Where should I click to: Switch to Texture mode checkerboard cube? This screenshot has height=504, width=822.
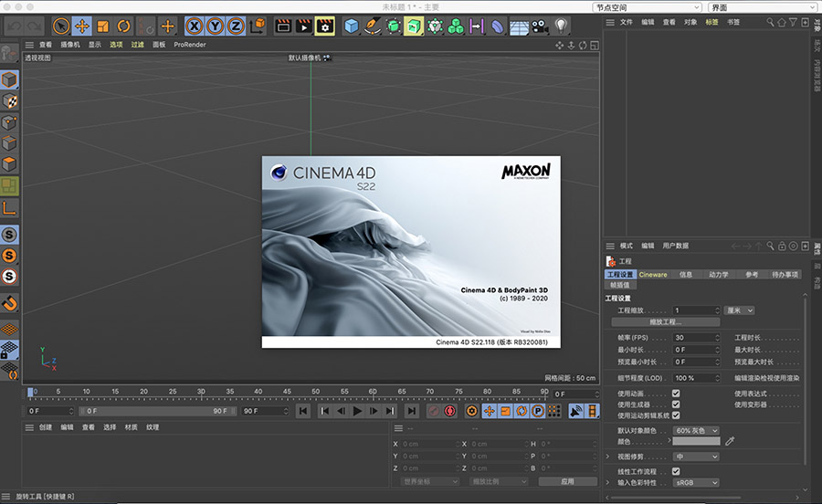click(x=9, y=101)
